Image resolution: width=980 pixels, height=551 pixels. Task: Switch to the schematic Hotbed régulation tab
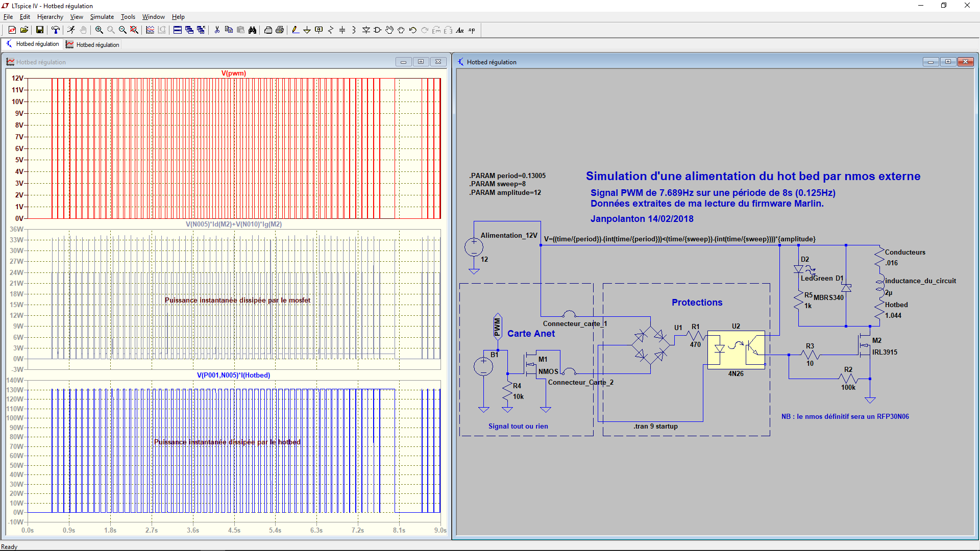(32, 44)
